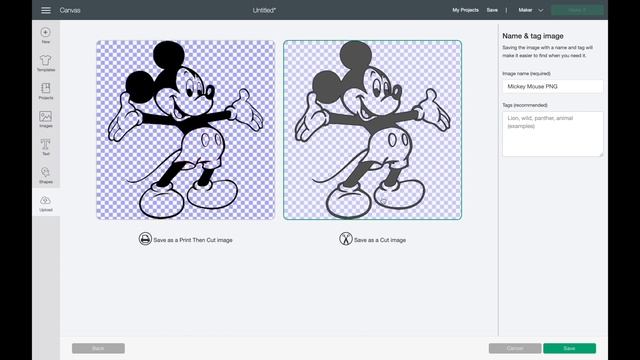Viewport: 640px width, 360px height.
Task: Click into the Tags text area
Action: pos(553,134)
